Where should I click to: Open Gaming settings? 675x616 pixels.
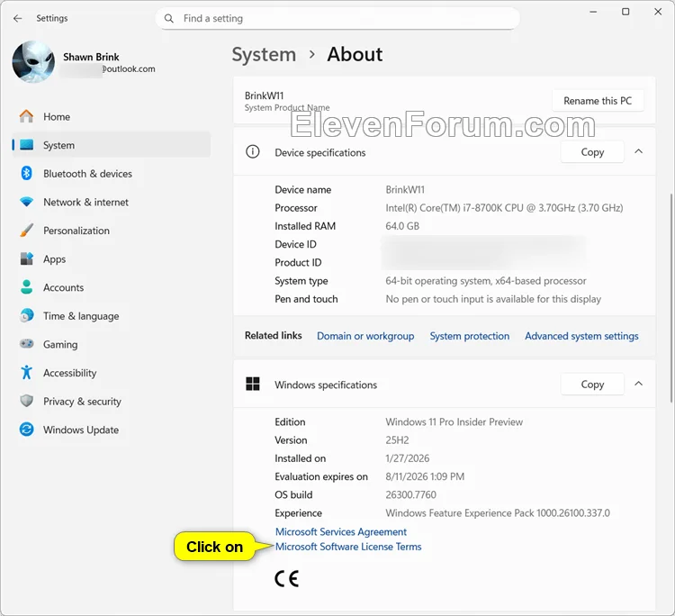point(111,344)
